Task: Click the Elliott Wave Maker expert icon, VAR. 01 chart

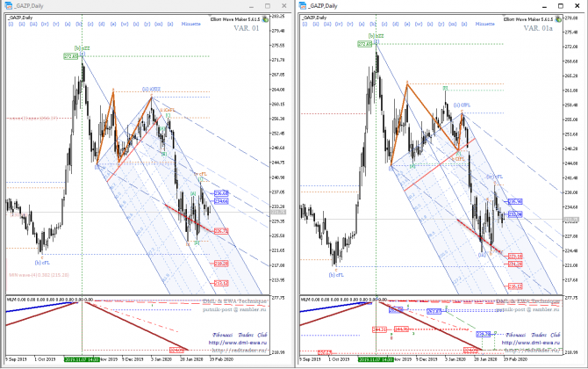Action: [265, 18]
